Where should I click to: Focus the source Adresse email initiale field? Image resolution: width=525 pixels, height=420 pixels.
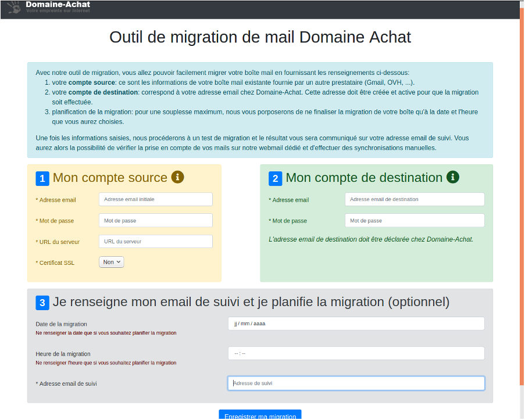coord(156,199)
